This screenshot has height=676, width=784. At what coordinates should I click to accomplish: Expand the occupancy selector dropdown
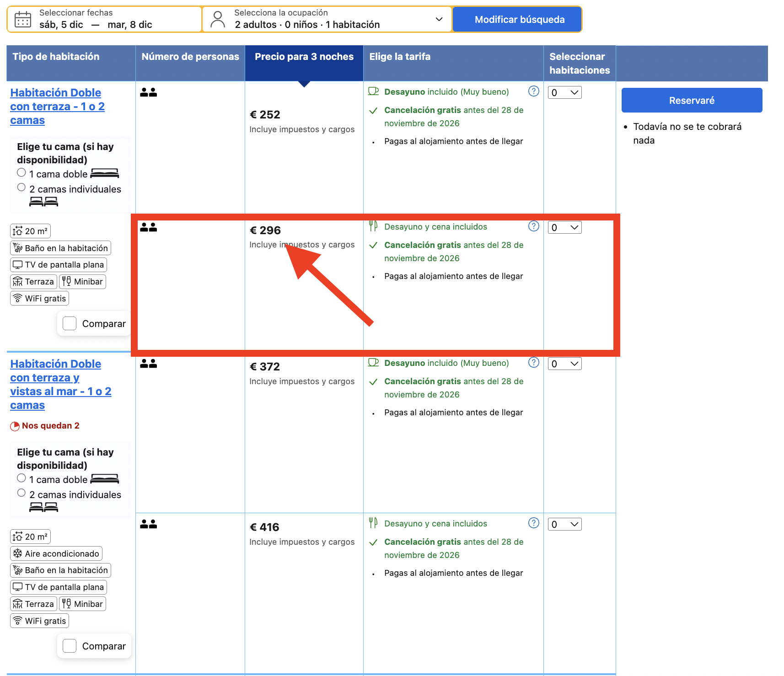click(439, 19)
